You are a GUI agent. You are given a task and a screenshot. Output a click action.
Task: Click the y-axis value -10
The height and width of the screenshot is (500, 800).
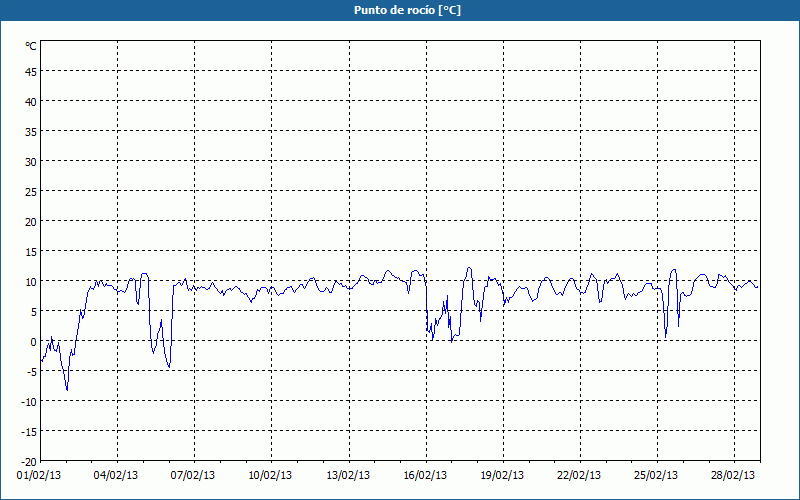pyautogui.click(x=29, y=402)
